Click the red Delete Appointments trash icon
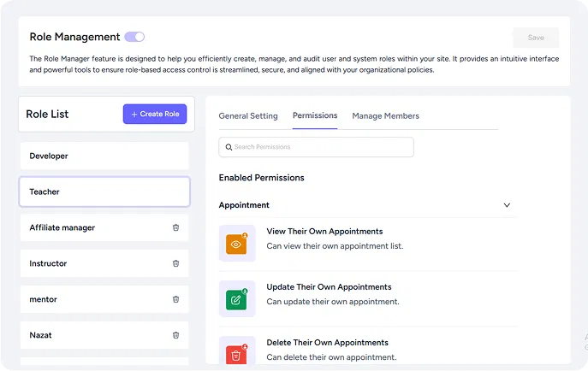Viewport: 588px width, 371px height. click(237, 354)
